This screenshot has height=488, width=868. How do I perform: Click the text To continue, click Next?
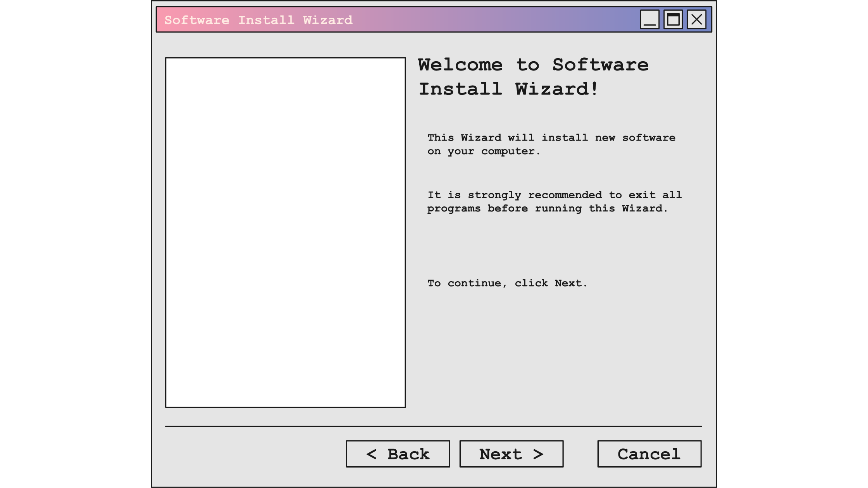[507, 283]
